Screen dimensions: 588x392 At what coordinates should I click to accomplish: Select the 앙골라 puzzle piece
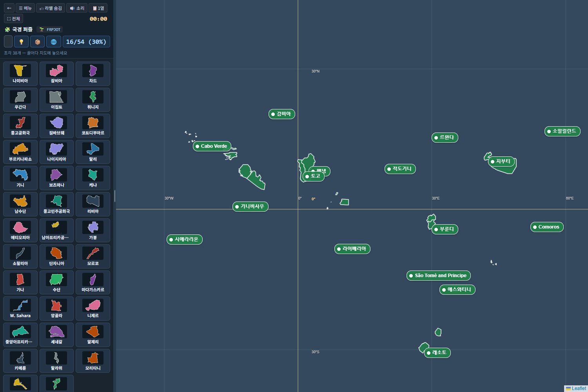click(x=56, y=309)
